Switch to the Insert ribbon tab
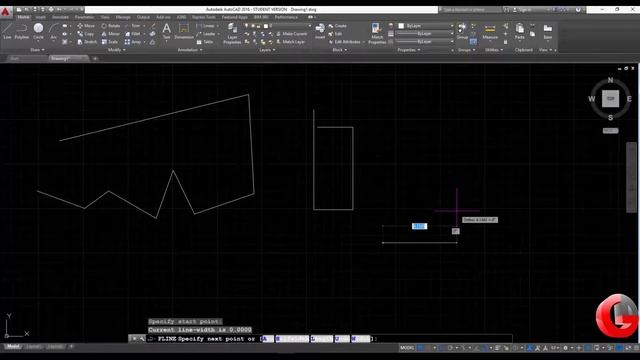 [40, 17]
